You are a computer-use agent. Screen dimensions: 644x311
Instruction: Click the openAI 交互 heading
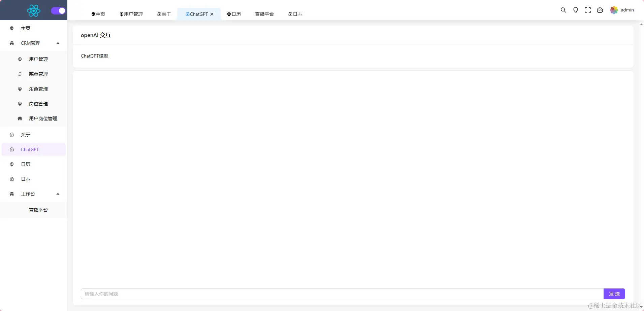point(96,35)
